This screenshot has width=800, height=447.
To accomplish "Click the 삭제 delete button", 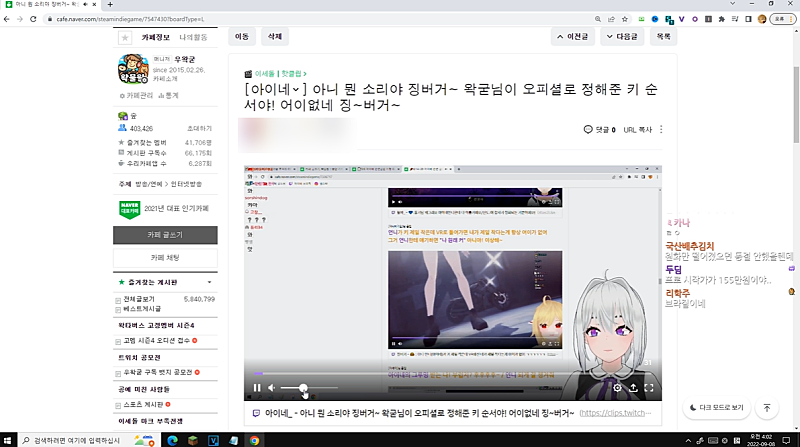I will tap(272, 36).
